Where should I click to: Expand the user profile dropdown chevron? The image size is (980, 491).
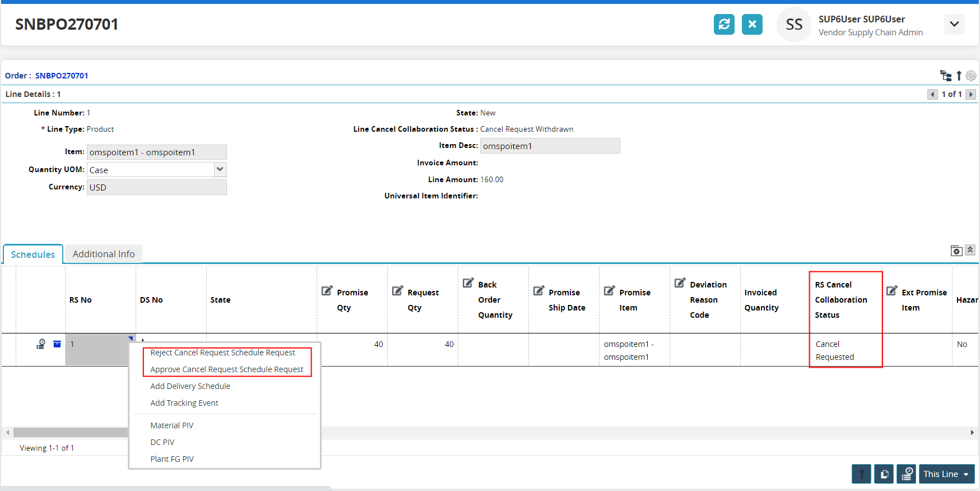pos(954,24)
